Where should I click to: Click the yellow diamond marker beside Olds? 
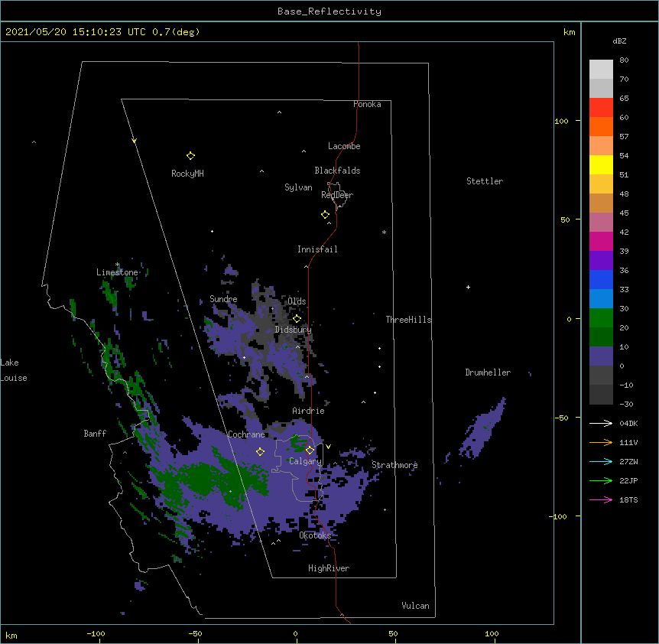(x=297, y=319)
